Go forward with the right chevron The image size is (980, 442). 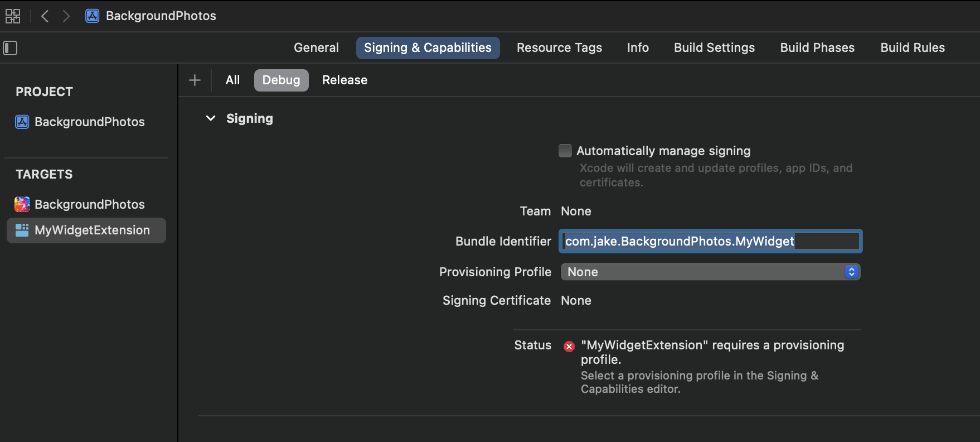(x=66, y=16)
